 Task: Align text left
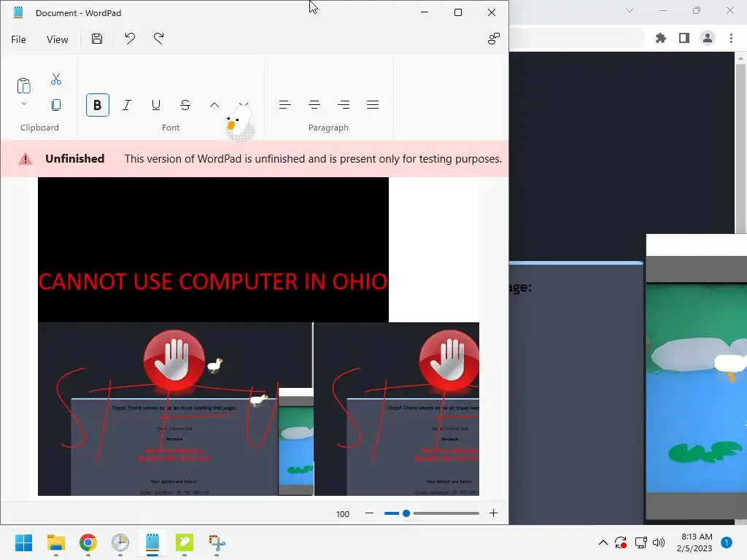click(x=285, y=105)
